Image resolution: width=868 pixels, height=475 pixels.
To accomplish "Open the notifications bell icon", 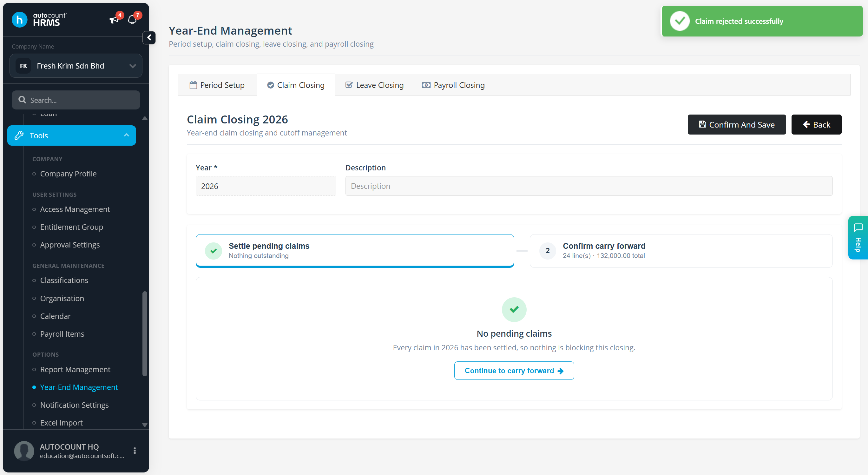I will pyautogui.click(x=132, y=20).
